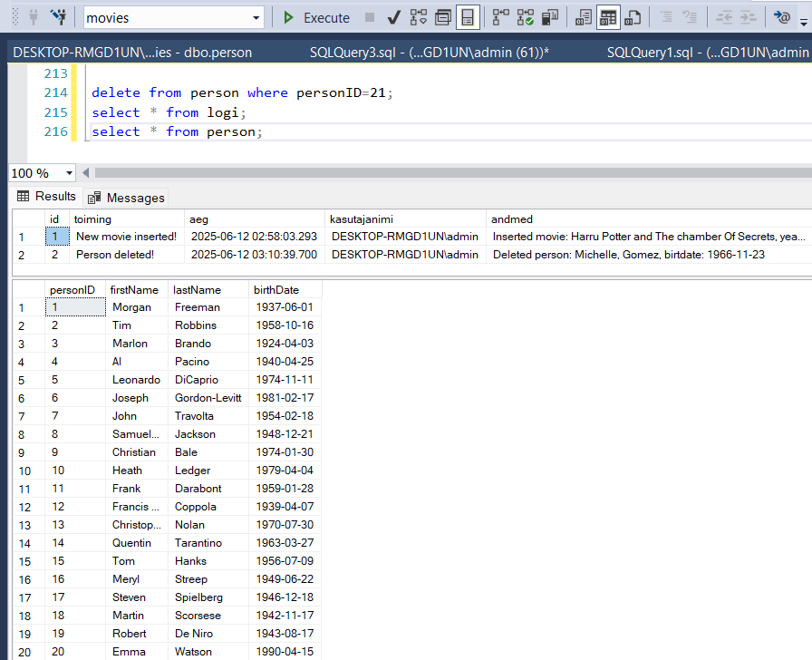812x660 pixels.
Task: Click the 'New movie inserted!' cell
Action: 127,237
